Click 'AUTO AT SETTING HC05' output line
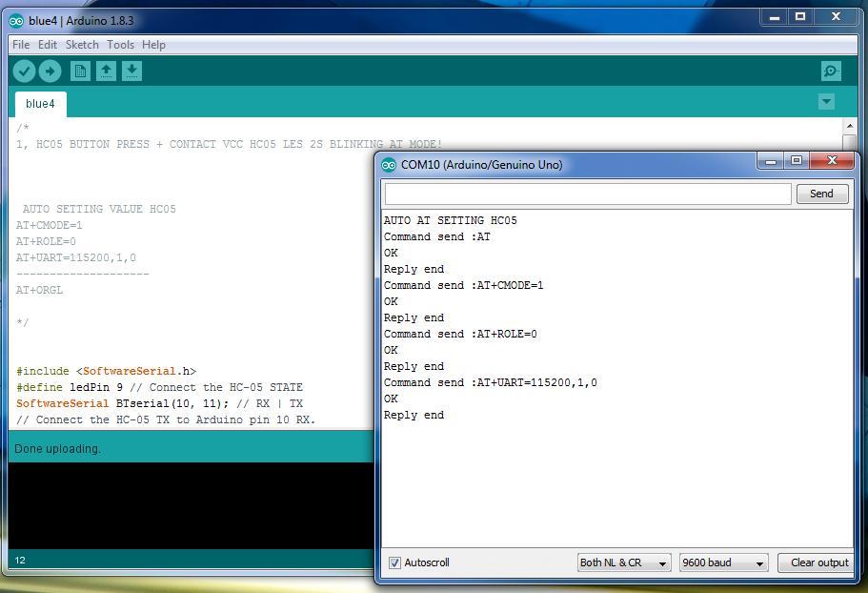Image resolution: width=868 pixels, height=593 pixels. (450, 220)
